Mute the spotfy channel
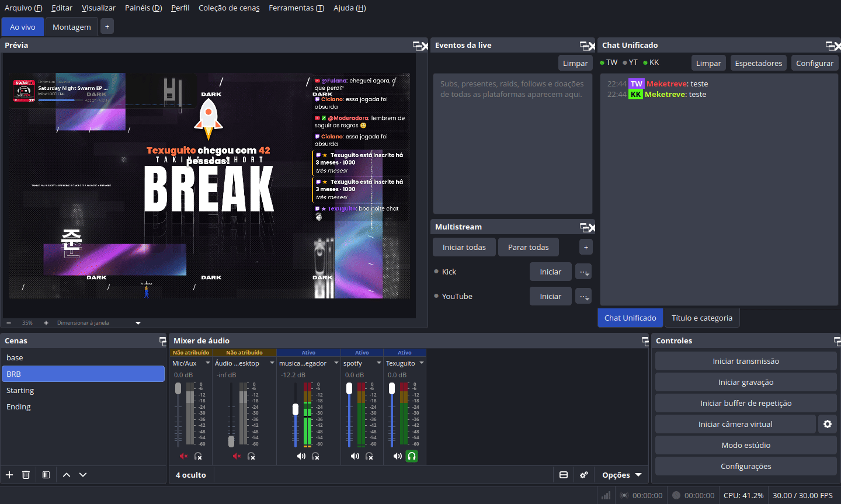Screen dimensions: 841x504 click(355, 456)
